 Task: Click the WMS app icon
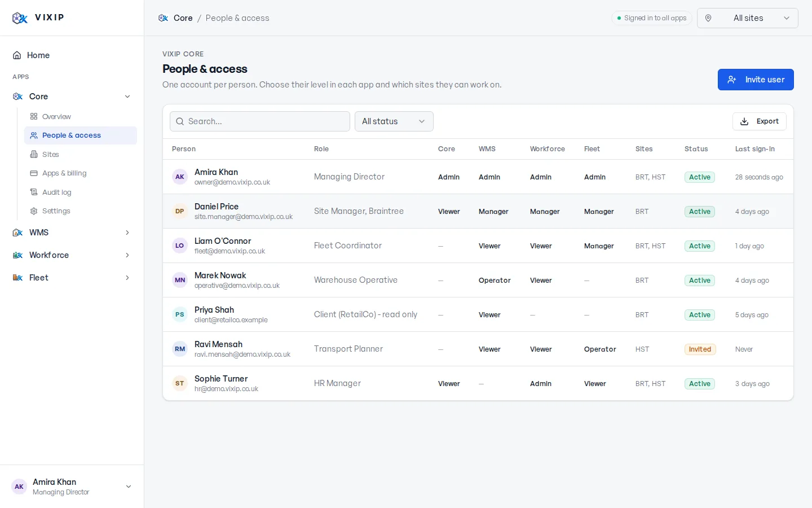coord(17,233)
